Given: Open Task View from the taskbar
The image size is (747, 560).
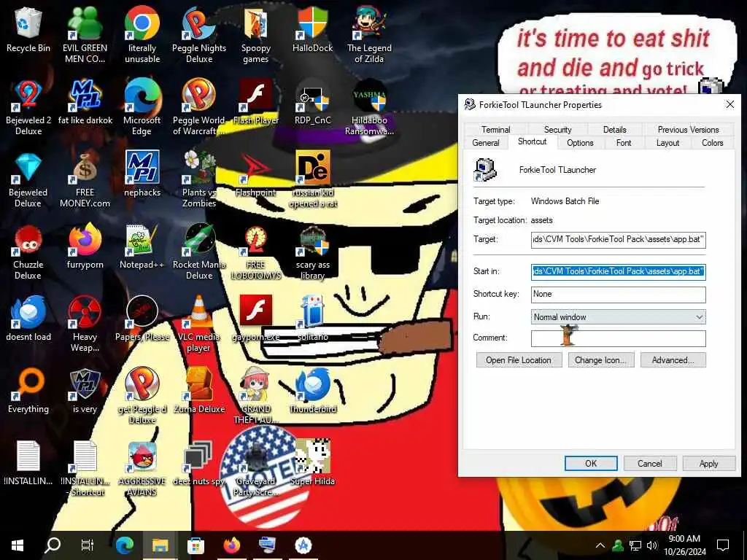Looking at the screenshot, I should [x=88, y=545].
